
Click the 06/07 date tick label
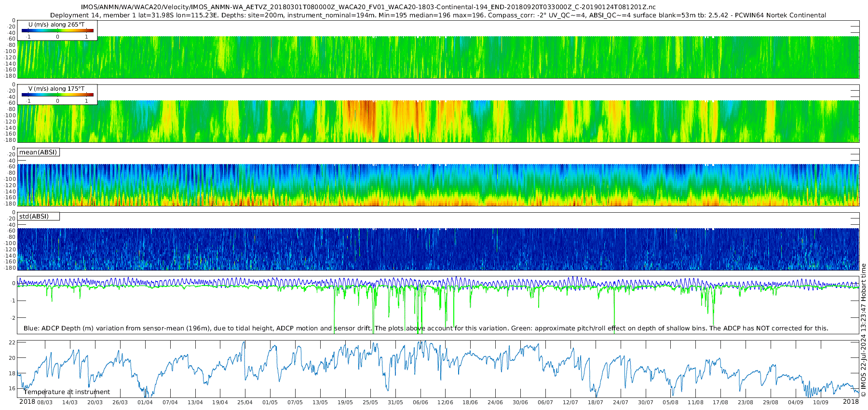click(x=545, y=402)
